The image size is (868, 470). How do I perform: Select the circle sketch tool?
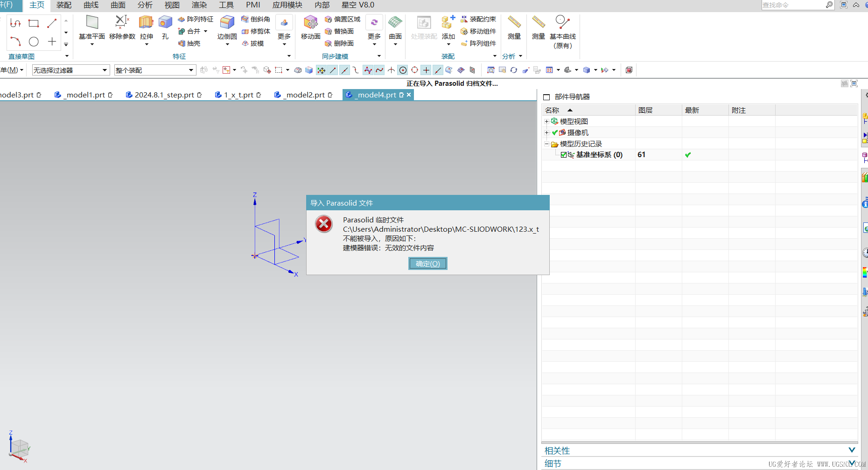click(x=34, y=41)
